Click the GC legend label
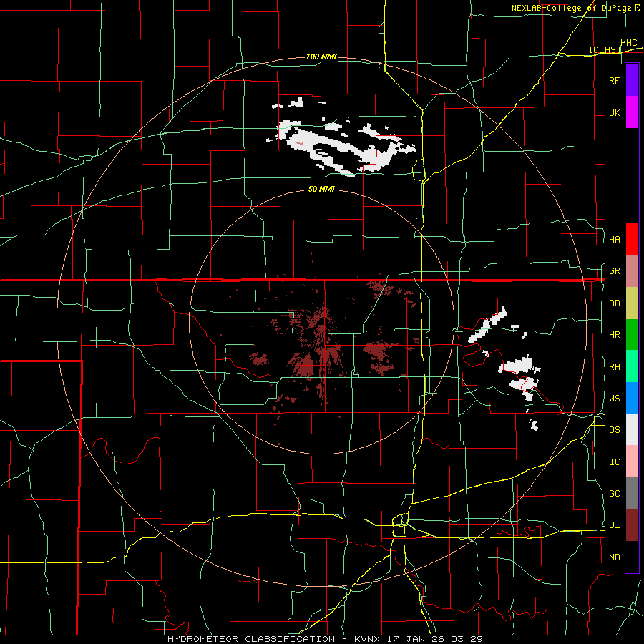This screenshot has height=644, width=644. click(614, 494)
